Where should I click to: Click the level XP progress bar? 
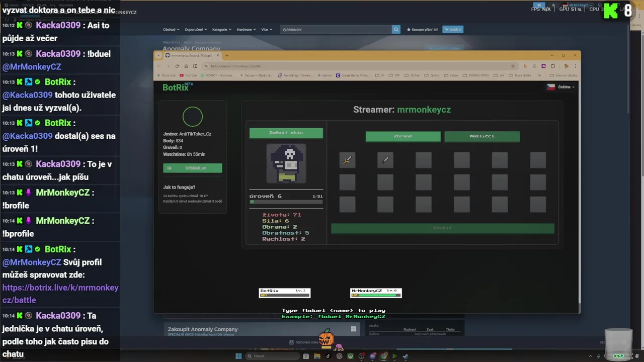286,202
